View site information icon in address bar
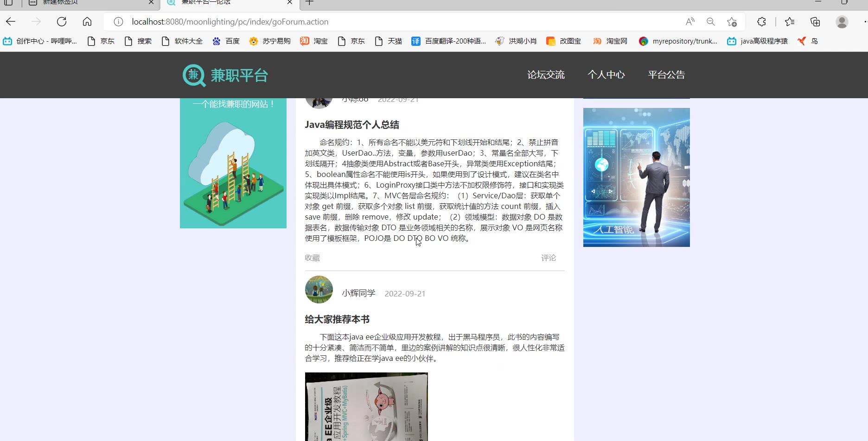Viewport: 868px width, 441px height. [x=118, y=22]
